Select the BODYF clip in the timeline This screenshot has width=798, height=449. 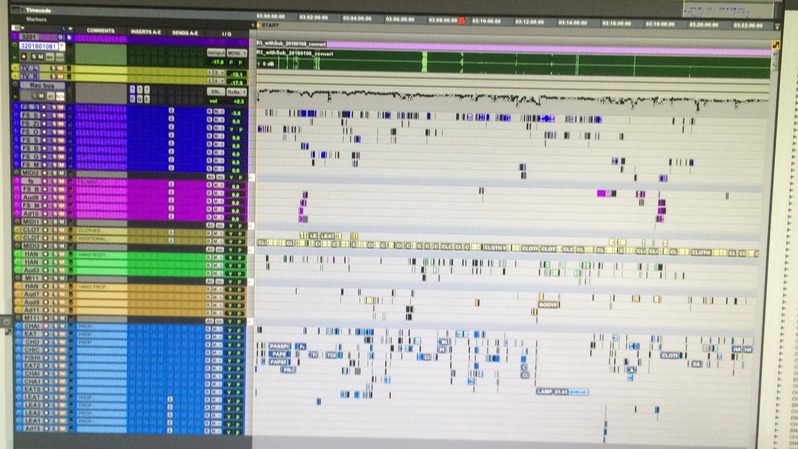pyautogui.click(x=548, y=304)
